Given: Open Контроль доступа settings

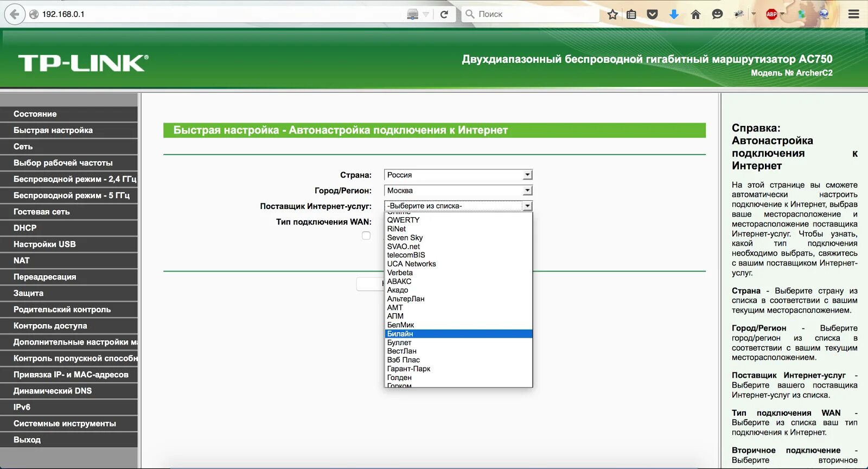Looking at the screenshot, I should click(69, 326).
